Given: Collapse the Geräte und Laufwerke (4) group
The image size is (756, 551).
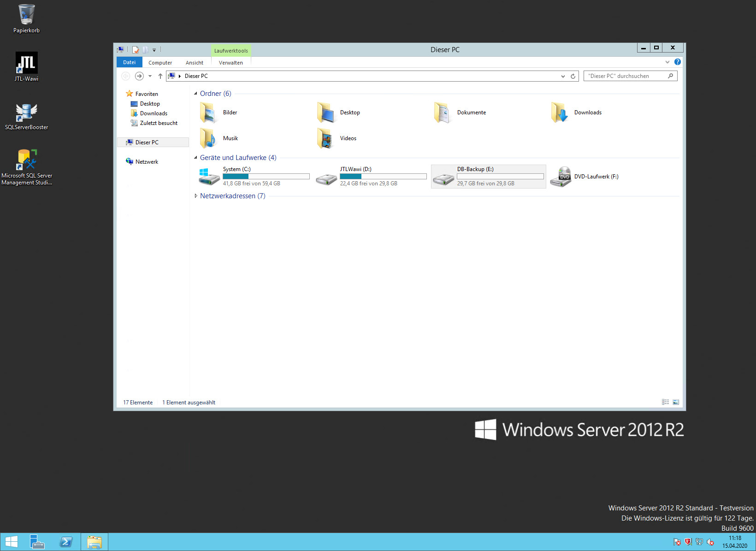Looking at the screenshot, I should pyautogui.click(x=195, y=158).
